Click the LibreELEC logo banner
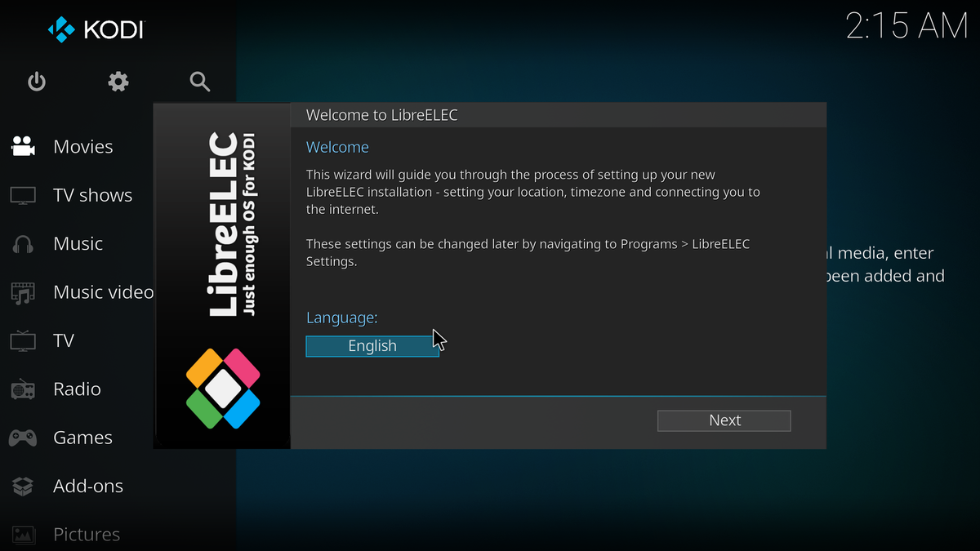 [222, 276]
